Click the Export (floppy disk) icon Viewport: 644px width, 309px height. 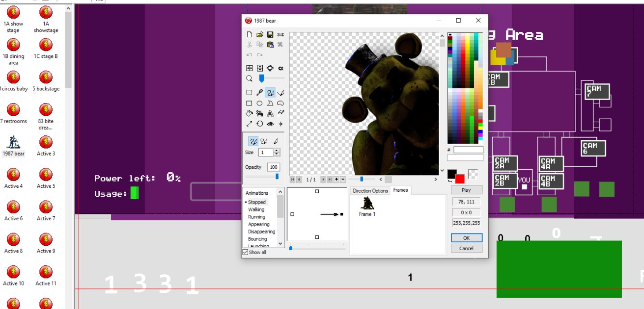(x=270, y=35)
